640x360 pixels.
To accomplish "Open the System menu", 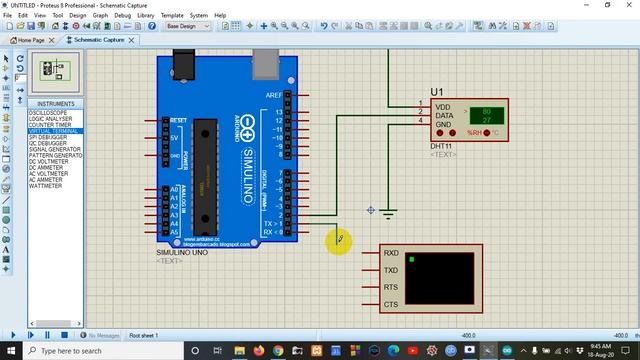I will [x=199, y=15].
